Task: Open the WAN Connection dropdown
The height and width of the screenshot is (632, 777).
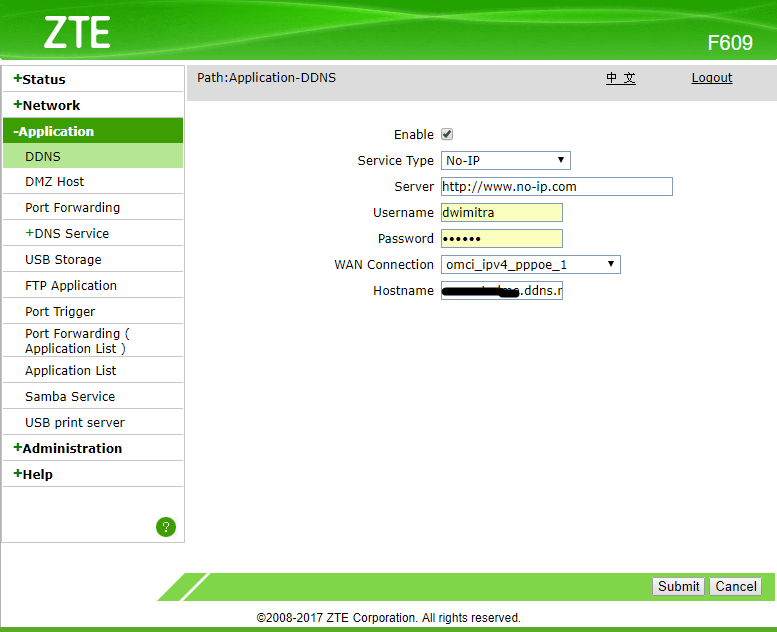Action: coord(530,264)
